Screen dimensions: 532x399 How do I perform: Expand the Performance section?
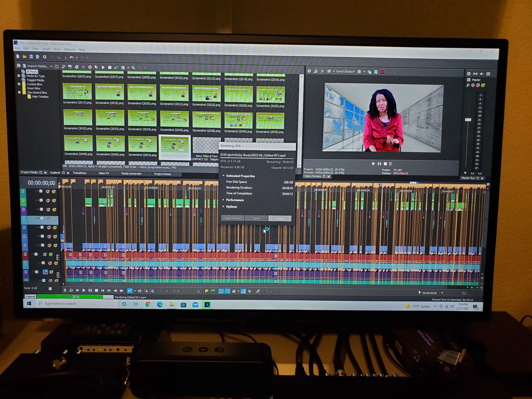pos(223,200)
